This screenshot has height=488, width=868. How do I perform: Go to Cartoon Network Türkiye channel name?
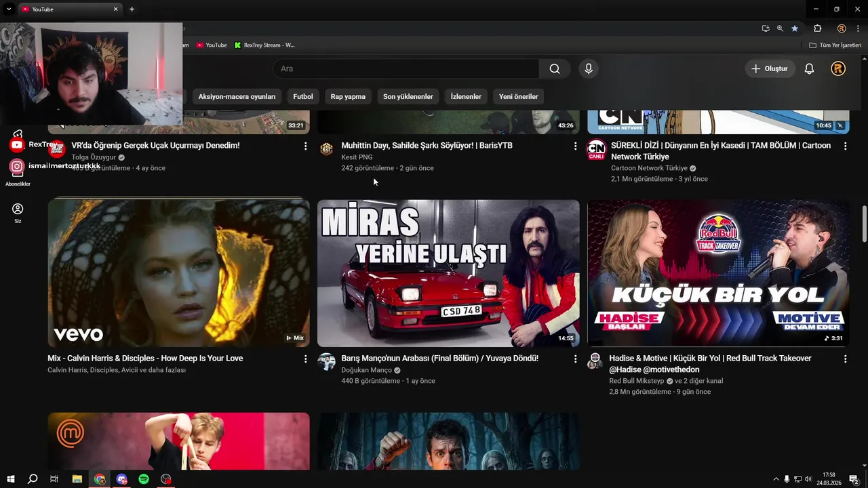point(649,168)
